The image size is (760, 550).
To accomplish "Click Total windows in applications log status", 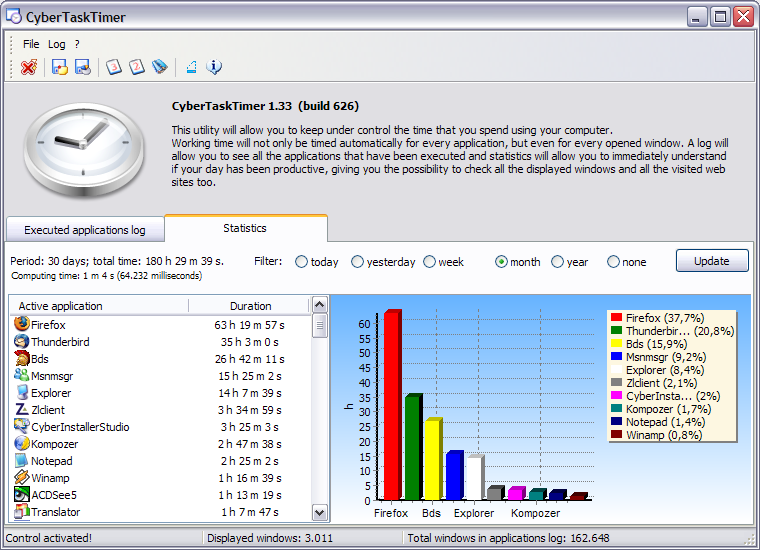I will [508, 538].
